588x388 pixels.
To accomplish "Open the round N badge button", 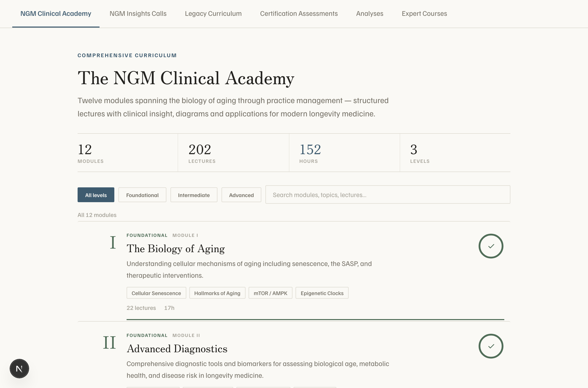I will 19,369.
